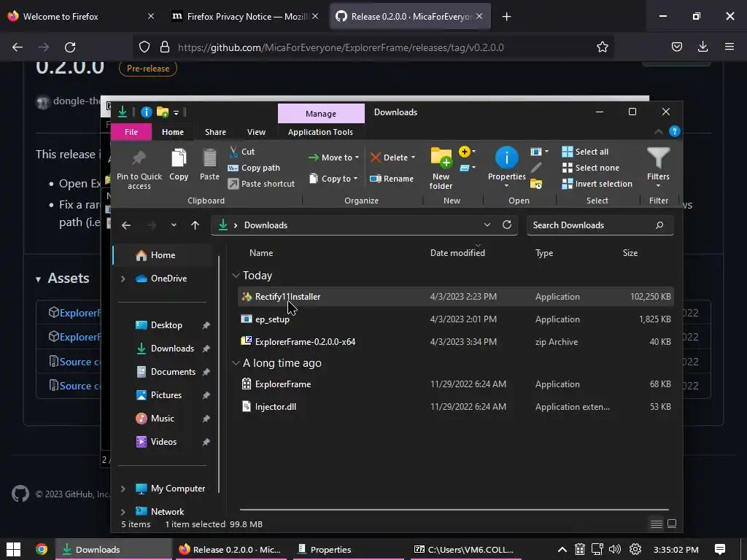
Task: Switch to large icons view layout
Action: pyautogui.click(x=672, y=524)
